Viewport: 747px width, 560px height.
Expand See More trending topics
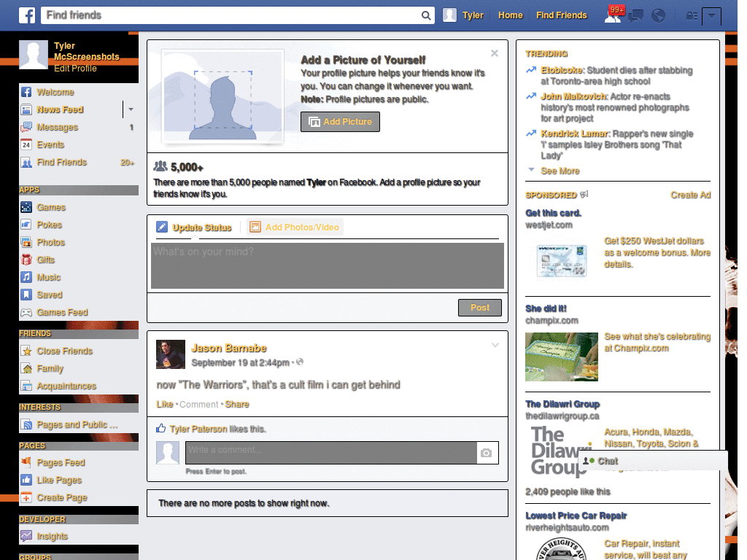pos(560,171)
